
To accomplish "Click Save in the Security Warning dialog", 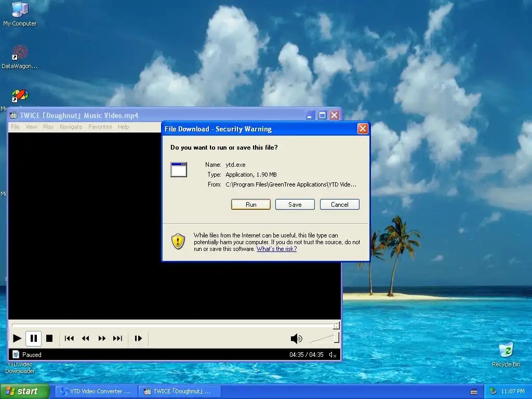I will pyautogui.click(x=295, y=205).
